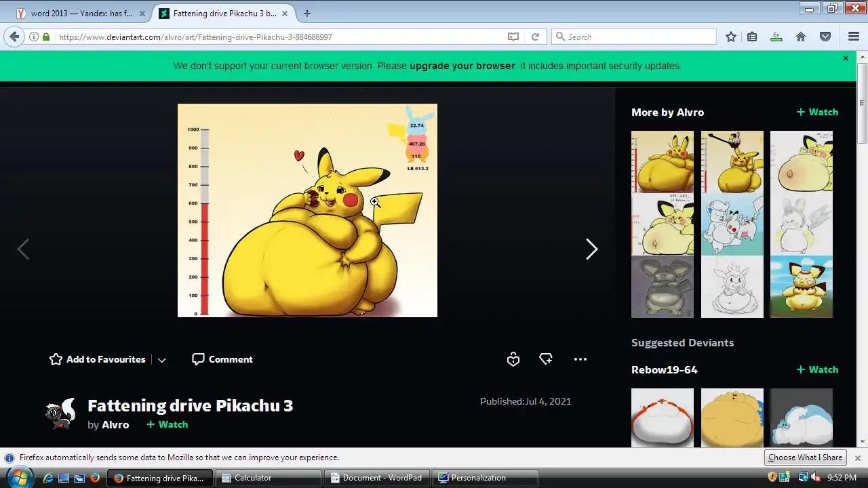Toggle reader view icon in address bar
868x488 pixels.
coord(513,37)
